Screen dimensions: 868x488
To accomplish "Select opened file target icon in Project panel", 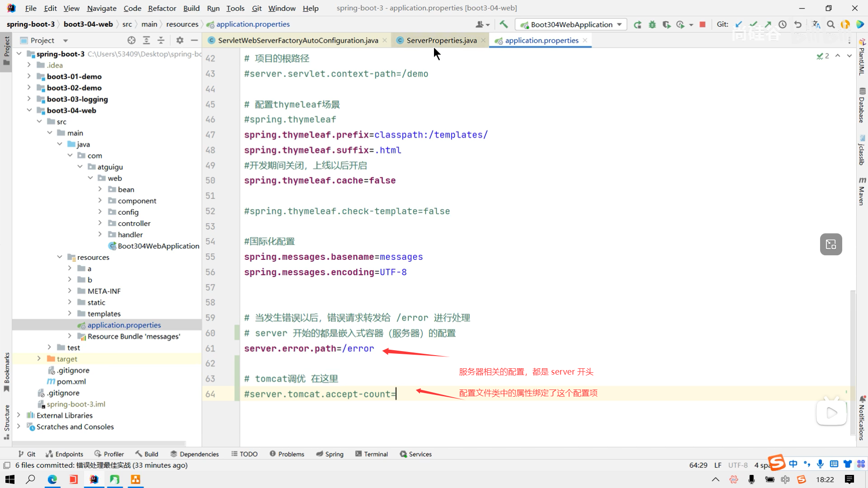I will 132,40.
